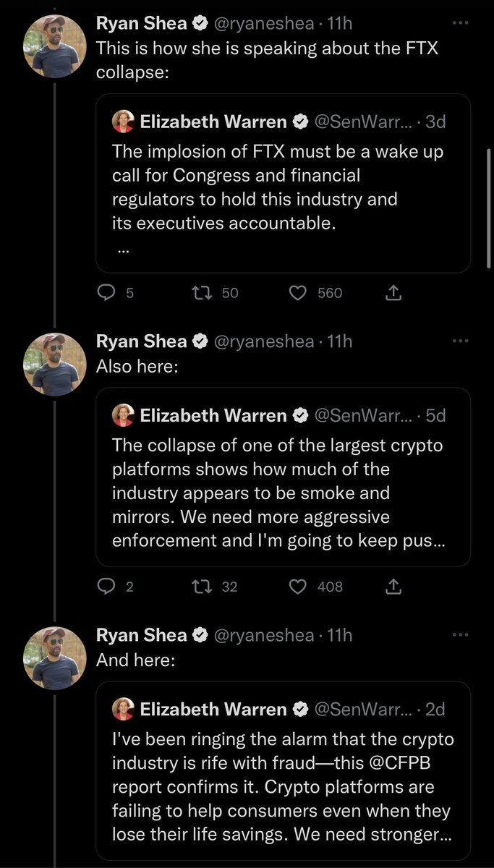Retweet the tweet with 50 retweets

click(197, 293)
